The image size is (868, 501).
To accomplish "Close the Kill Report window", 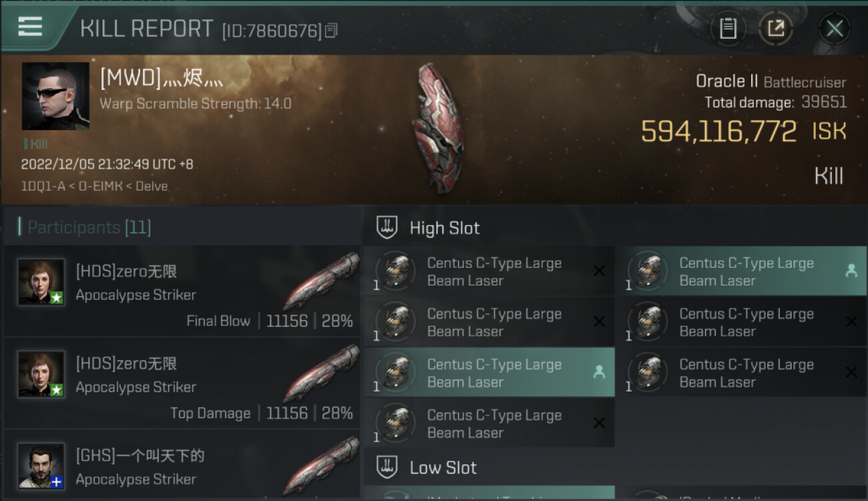I will coord(835,28).
